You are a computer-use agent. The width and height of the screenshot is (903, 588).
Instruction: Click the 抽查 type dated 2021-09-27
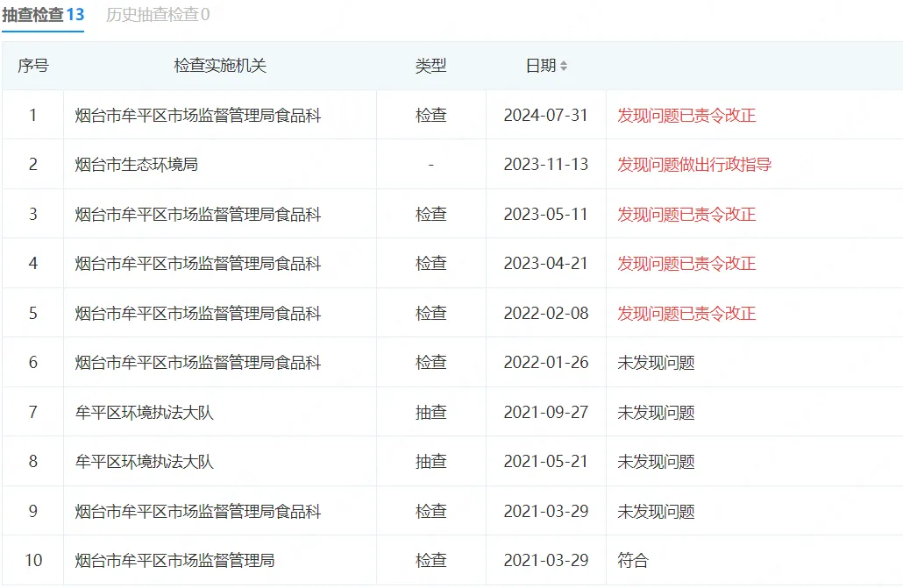point(430,412)
